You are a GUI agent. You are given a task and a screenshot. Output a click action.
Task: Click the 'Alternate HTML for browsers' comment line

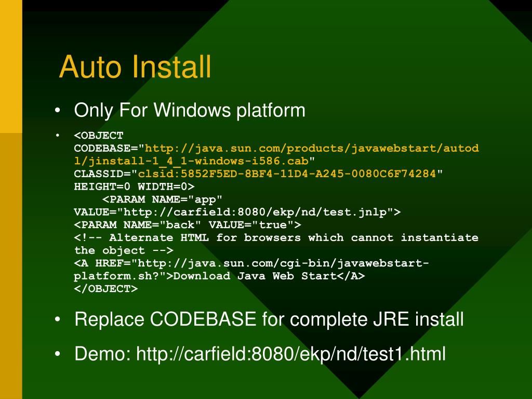tap(276, 237)
